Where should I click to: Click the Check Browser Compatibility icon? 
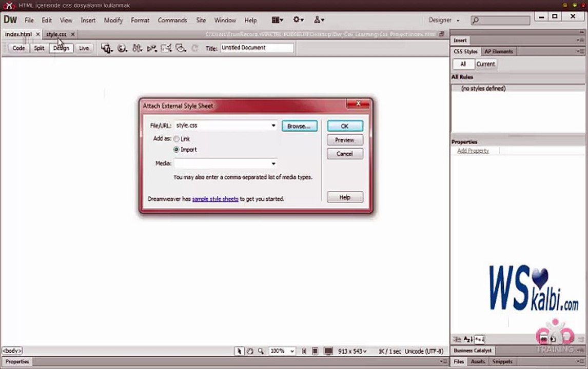click(x=166, y=48)
